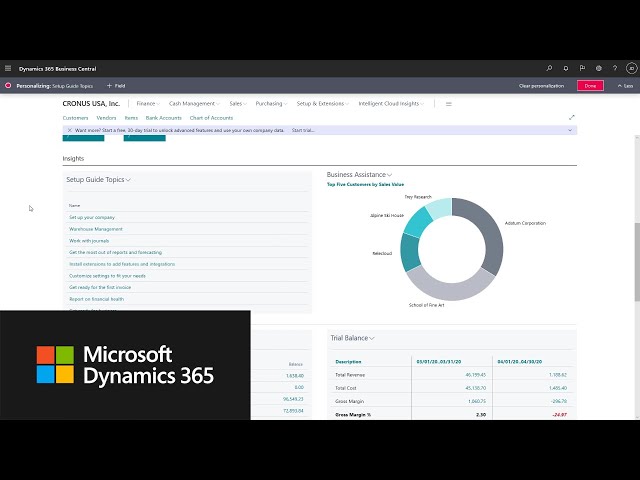Open the hamburger more-menu icon
The height and width of the screenshot is (480, 640).
click(448, 104)
